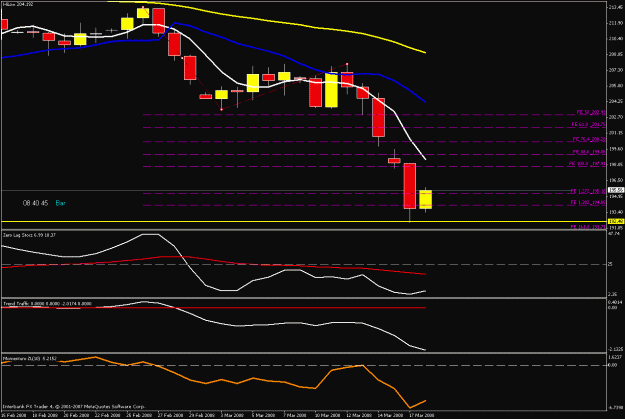
Task: Click the '17 Mar 2008' date label
Action: pos(422,415)
